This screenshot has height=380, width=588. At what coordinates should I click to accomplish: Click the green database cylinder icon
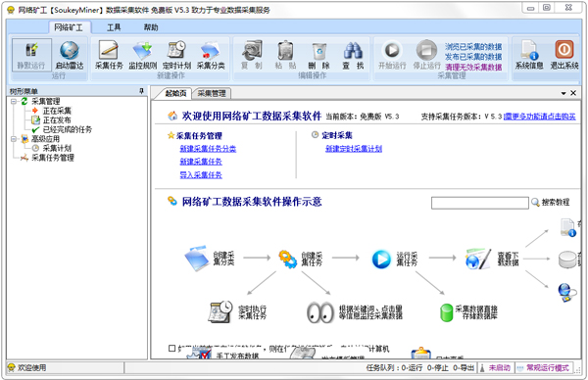[446, 312]
